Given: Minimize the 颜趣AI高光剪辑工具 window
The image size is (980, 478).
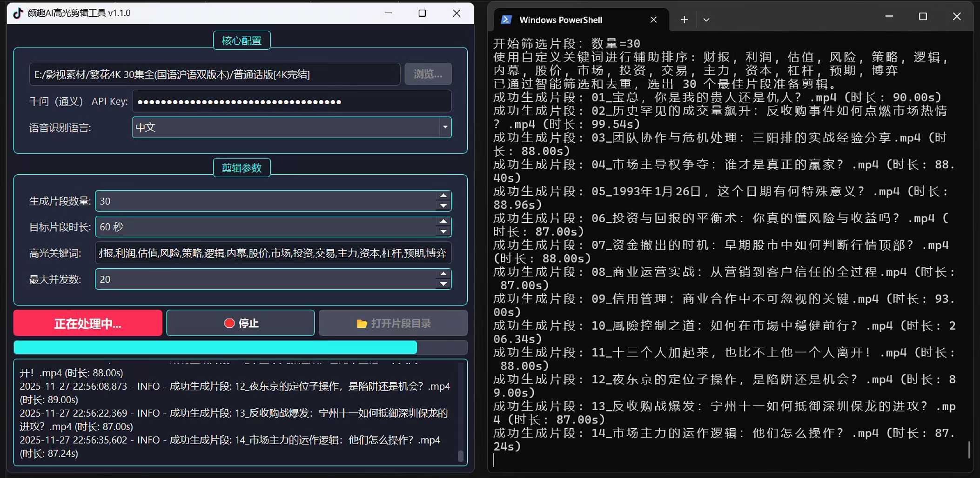Looking at the screenshot, I should click(x=389, y=13).
